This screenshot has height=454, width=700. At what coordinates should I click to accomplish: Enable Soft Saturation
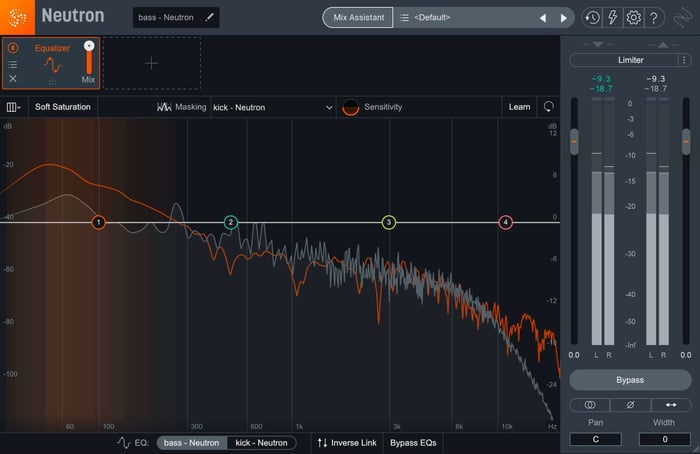(x=63, y=107)
